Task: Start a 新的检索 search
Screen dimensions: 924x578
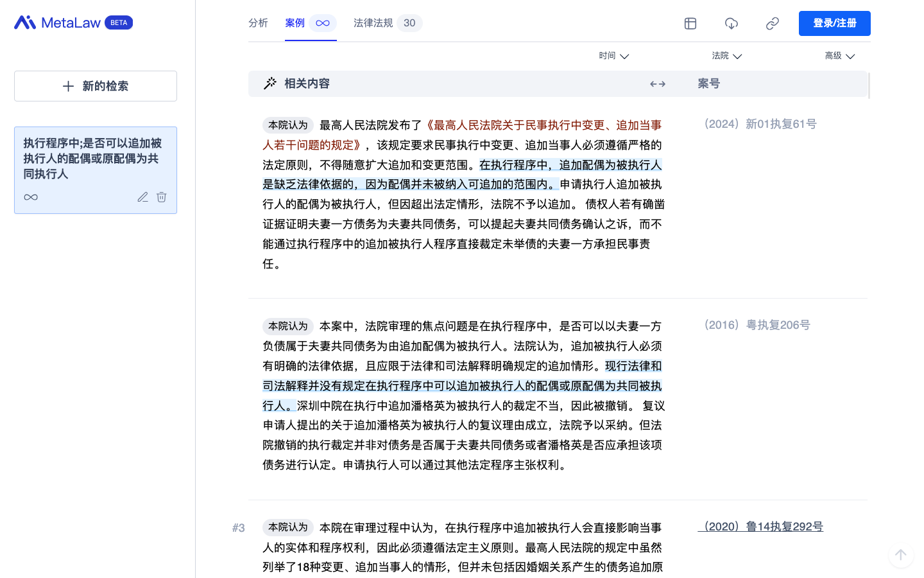Action: 96,86
